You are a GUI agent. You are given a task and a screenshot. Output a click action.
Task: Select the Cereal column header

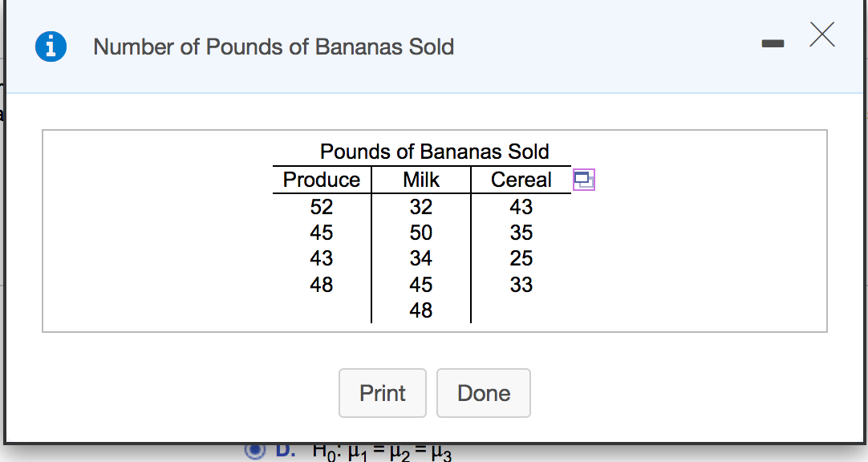point(521,180)
